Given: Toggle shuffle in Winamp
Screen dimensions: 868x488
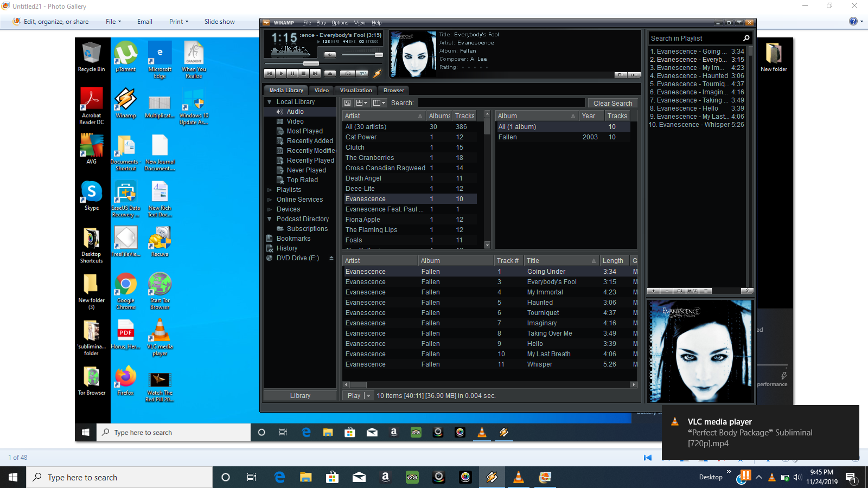Looking at the screenshot, I should click(x=348, y=73).
